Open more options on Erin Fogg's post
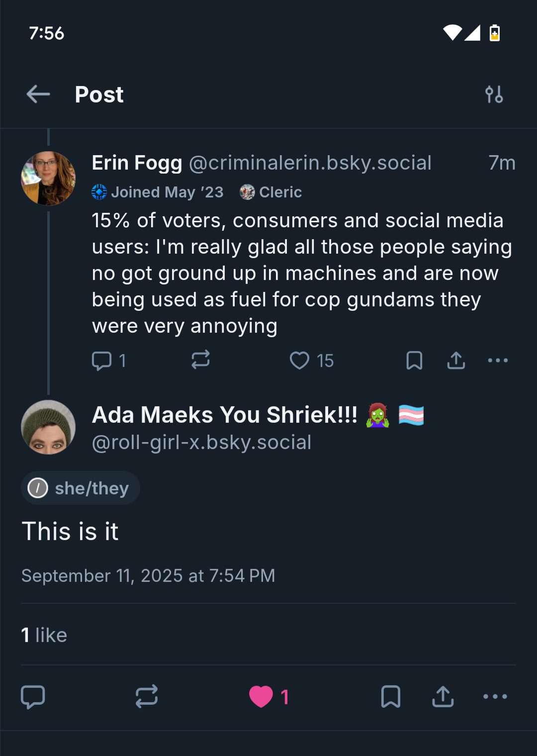The width and height of the screenshot is (537, 756). pos(498,361)
